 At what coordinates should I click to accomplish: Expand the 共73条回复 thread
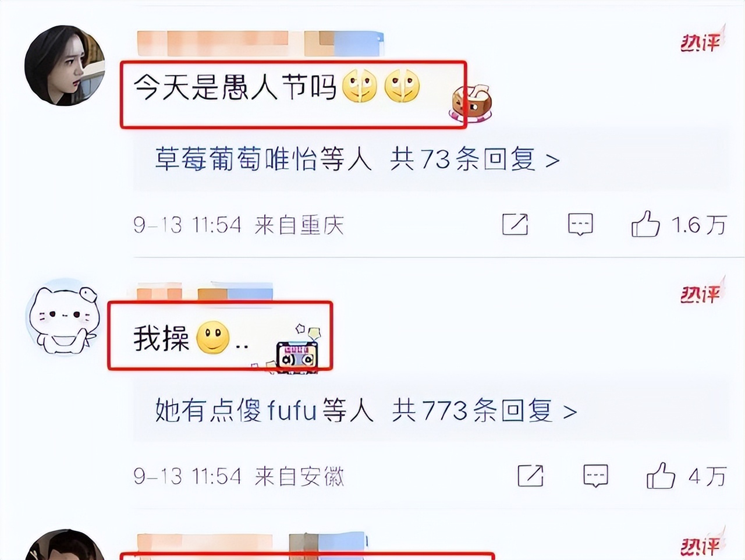475,159
